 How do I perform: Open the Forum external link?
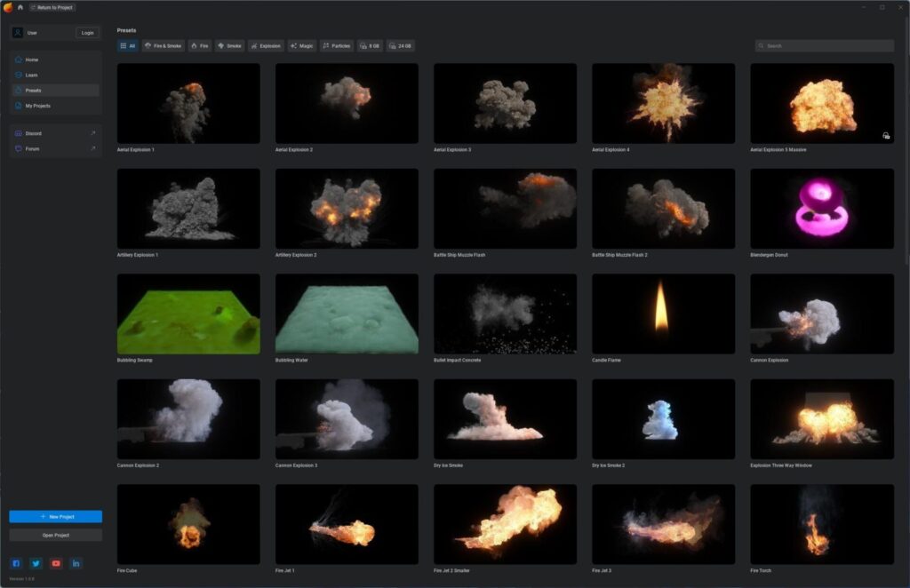pyautogui.click(x=31, y=148)
